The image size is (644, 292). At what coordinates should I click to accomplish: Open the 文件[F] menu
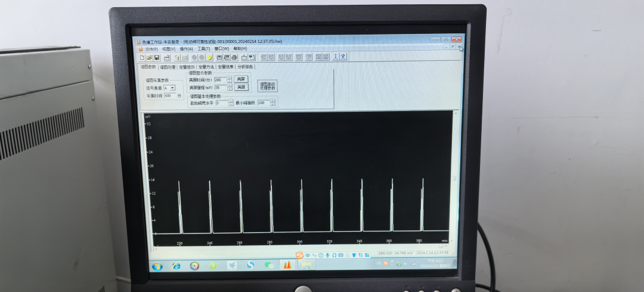tap(151, 49)
